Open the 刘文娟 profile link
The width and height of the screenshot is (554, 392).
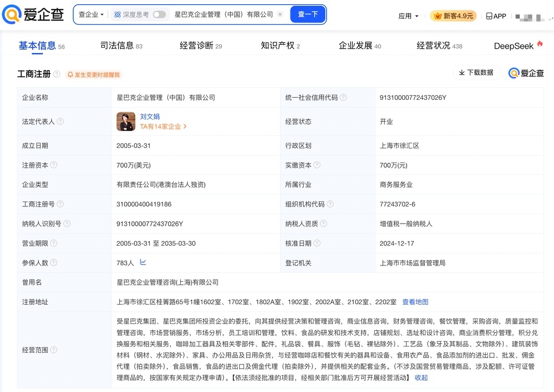click(150, 117)
